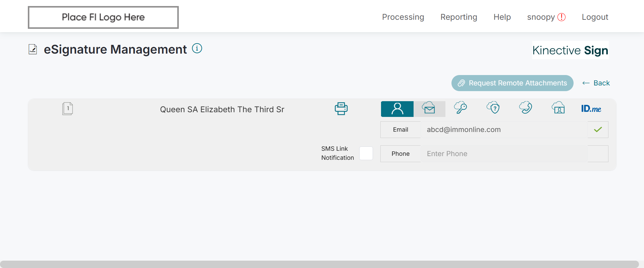The height and width of the screenshot is (268, 644).
Task: Click the red alert icon next to snoopy
Action: [x=561, y=17]
